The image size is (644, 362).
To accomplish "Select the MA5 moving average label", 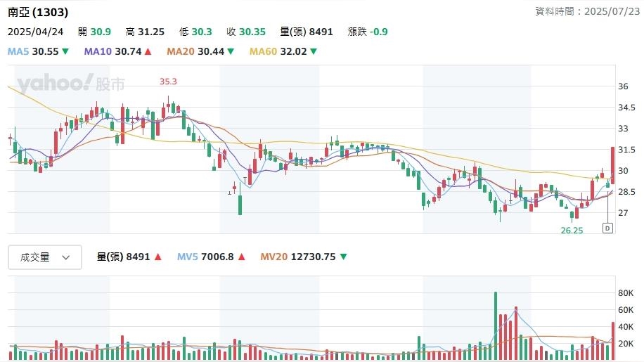I will [32, 51].
